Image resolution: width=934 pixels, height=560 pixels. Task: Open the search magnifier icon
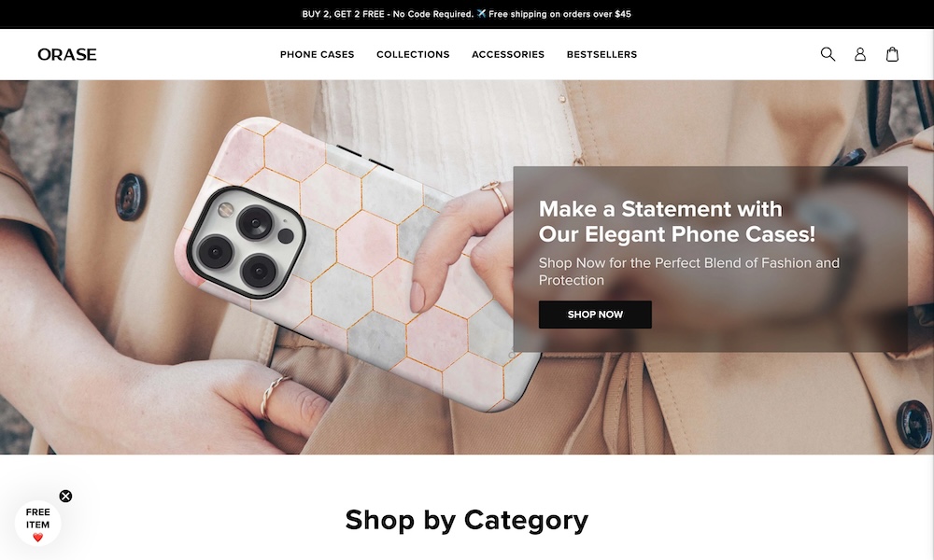point(828,54)
